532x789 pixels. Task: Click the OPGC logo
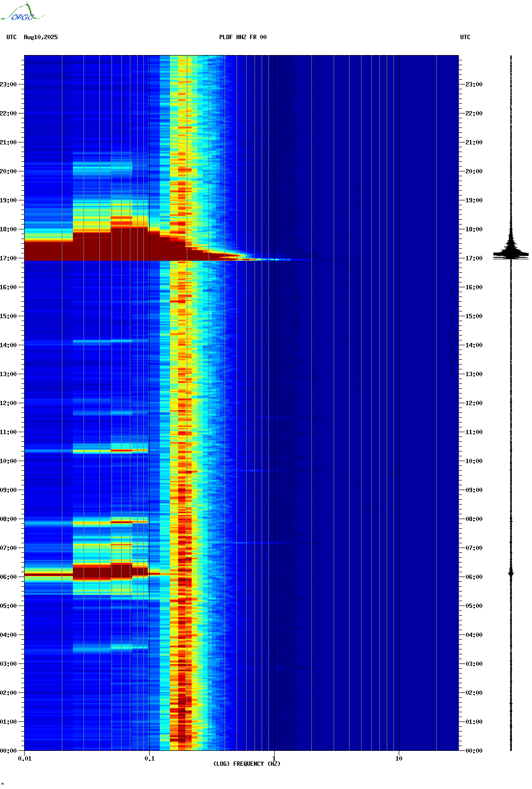pyautogui.click(x=22, y=12)
